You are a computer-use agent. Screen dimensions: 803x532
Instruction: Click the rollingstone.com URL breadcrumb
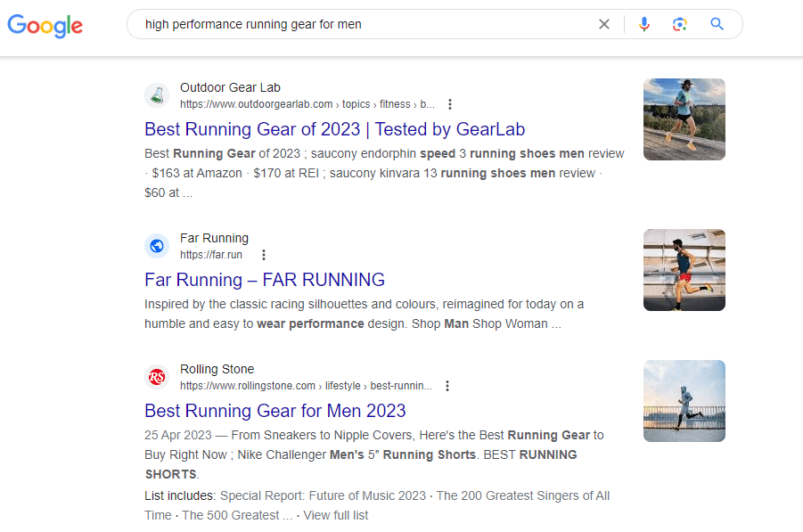(306, 386)
